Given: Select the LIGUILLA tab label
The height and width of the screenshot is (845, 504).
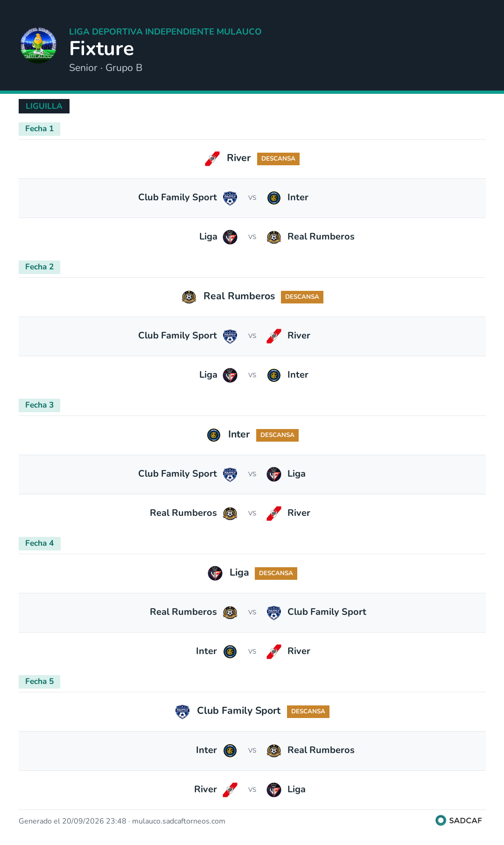Looking at the screenshot, I should [44, 106].
